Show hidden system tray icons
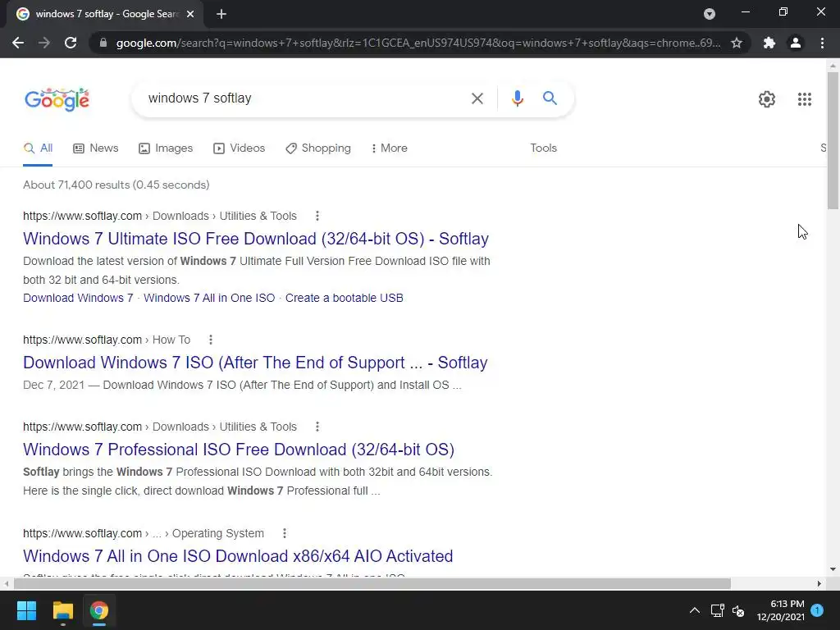 pos(694,610)
